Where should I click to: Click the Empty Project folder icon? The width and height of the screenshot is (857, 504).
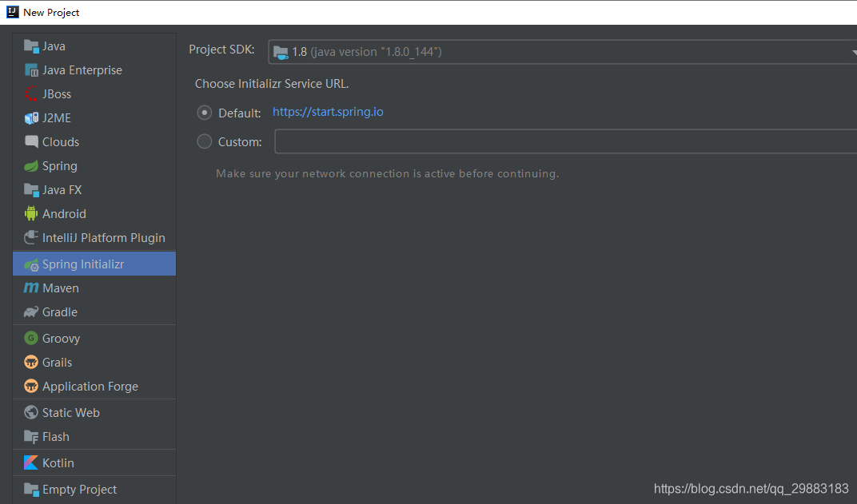[x=31, y=490]
